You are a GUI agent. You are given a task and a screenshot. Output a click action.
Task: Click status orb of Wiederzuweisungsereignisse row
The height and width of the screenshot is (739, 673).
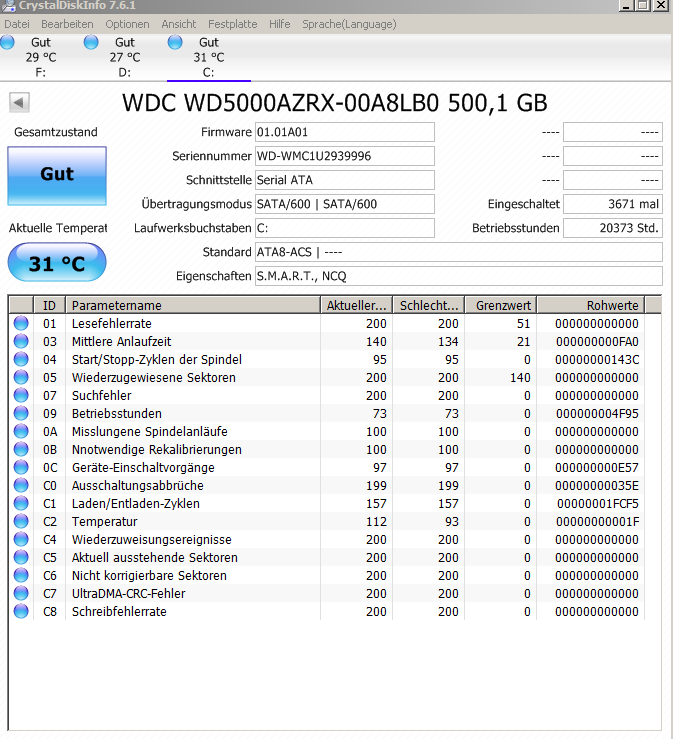coord(21,539)
